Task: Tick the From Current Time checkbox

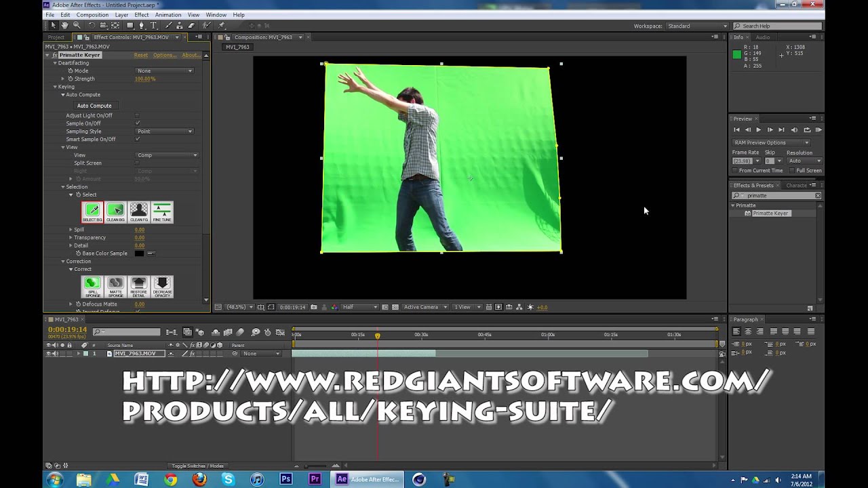Action: [736, 170]
